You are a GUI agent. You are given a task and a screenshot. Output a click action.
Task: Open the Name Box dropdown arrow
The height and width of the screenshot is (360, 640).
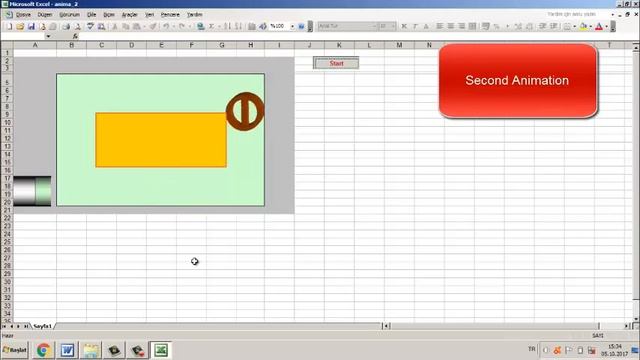pos(48,36)
